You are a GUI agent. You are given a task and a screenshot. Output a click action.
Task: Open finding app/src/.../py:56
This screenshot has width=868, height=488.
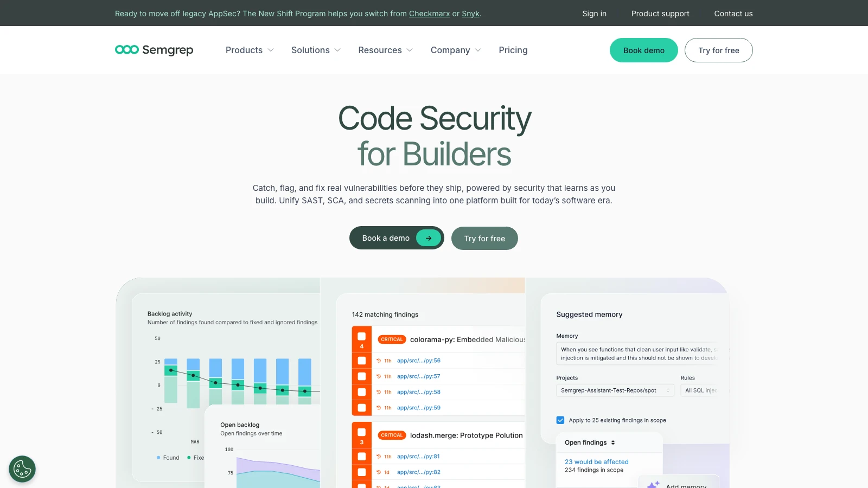[x=419, y=361]
